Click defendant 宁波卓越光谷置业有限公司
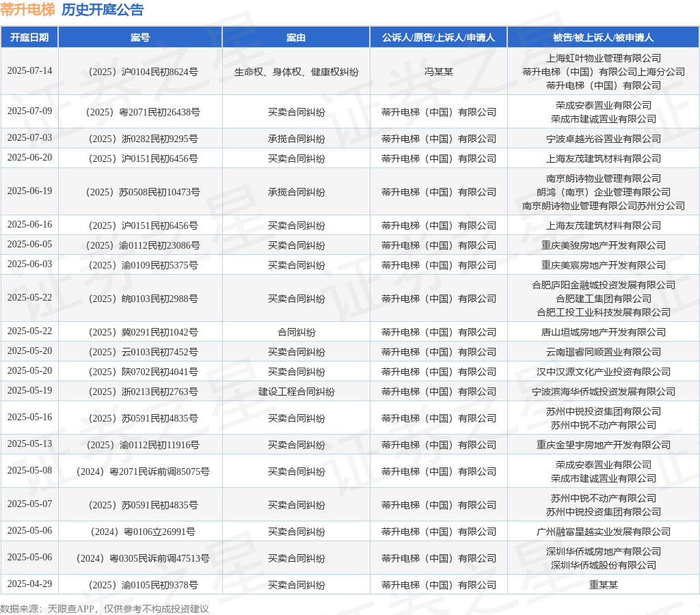 [x=604, y=139]
